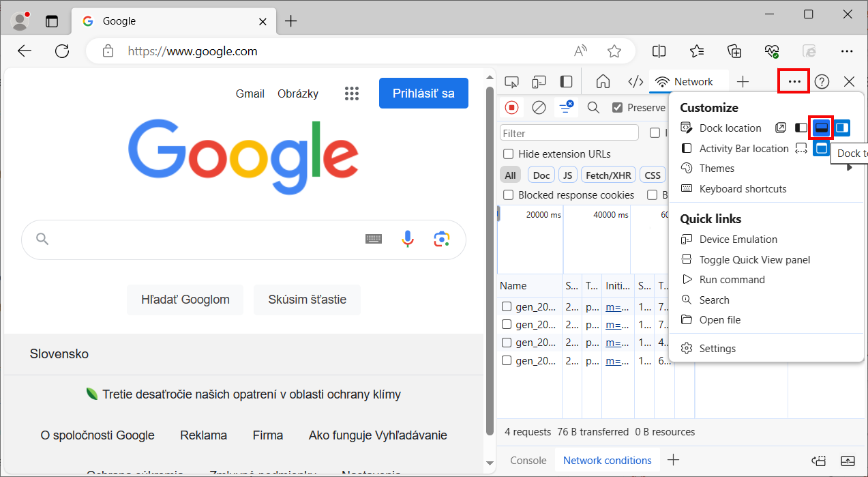Choose Device Emulation quick link
The image size is (868, 477).
[766, 240]
